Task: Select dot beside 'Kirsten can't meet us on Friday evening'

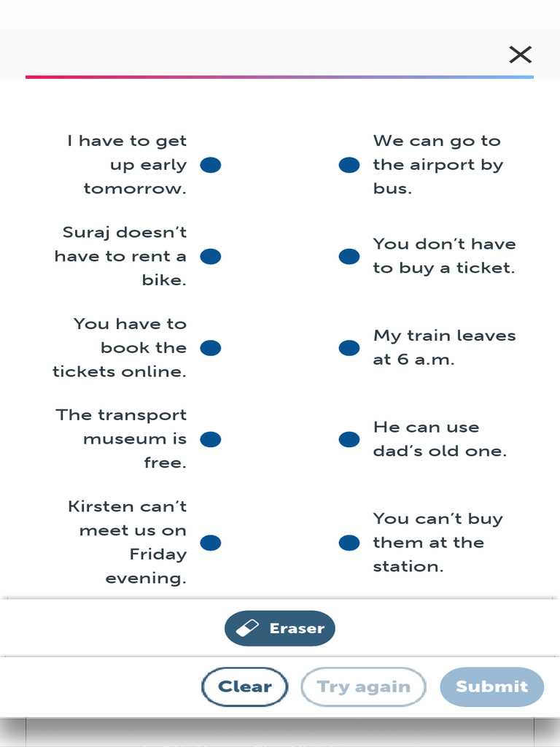Action: [x=211, y=543]
